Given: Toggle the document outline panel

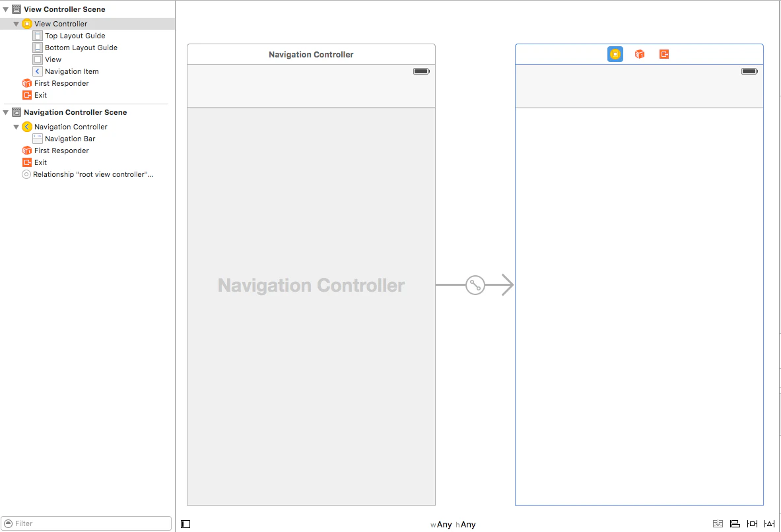Looking at the screenshot, I should pyautogui.click(x=186, y=524).
